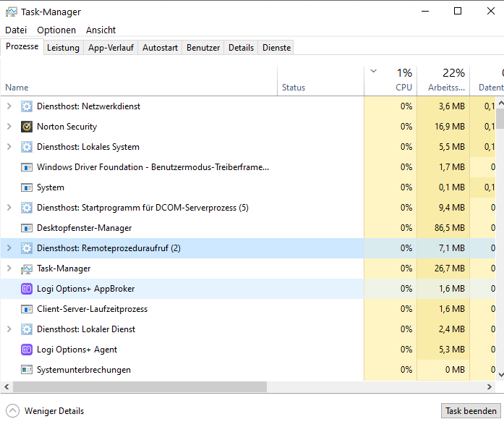Screen dimensions: 504x427
Task: Select the Logi Options+ AppBroker icon
Action: (x=27, y=289)
